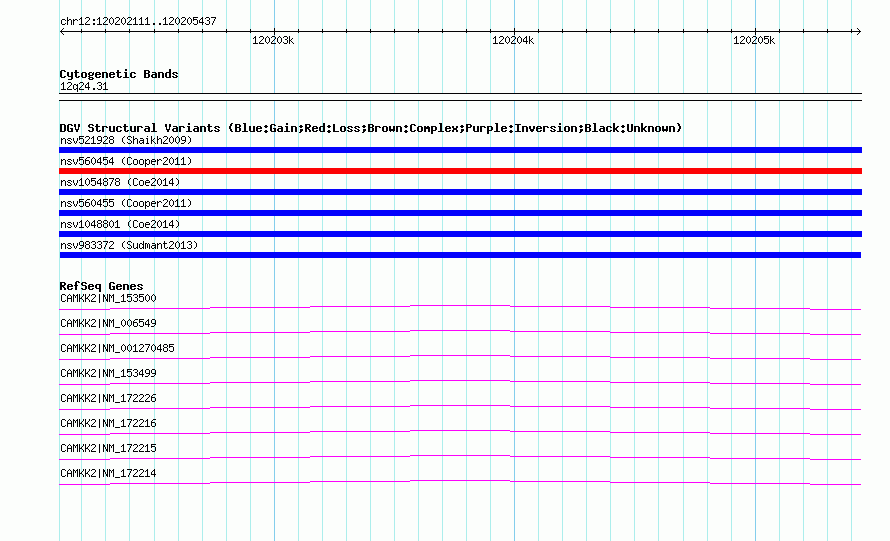Image resolution: width=890 pixels, height=541 pixels.
Task: Open transcript CAMKK2|NM_153499
Action: click(108, 374)
